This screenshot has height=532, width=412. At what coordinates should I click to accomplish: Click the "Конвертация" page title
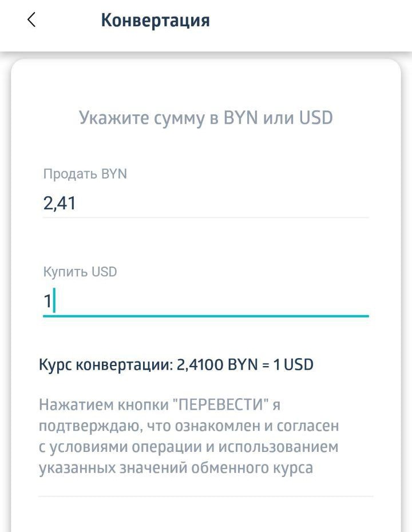(155, 21)
